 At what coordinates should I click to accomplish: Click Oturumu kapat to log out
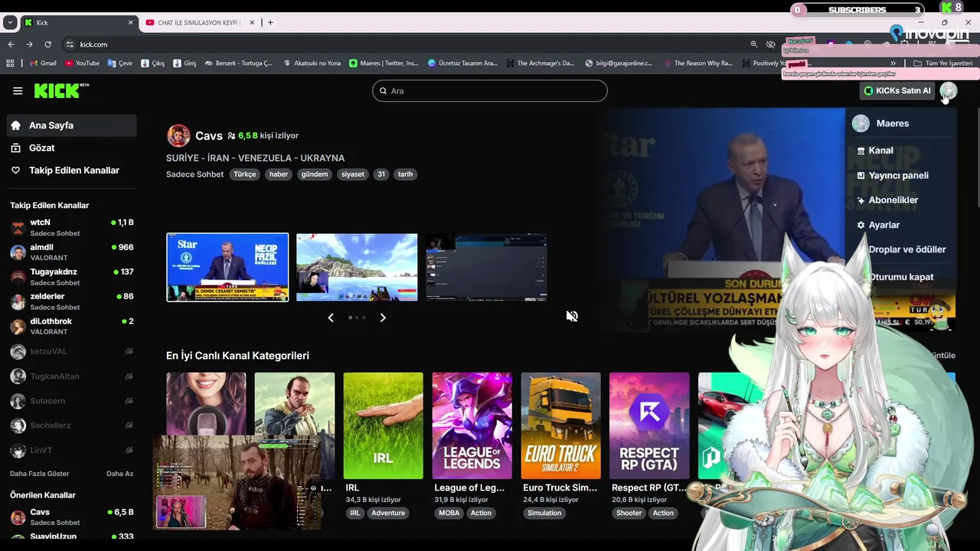(x=901, y=277)
